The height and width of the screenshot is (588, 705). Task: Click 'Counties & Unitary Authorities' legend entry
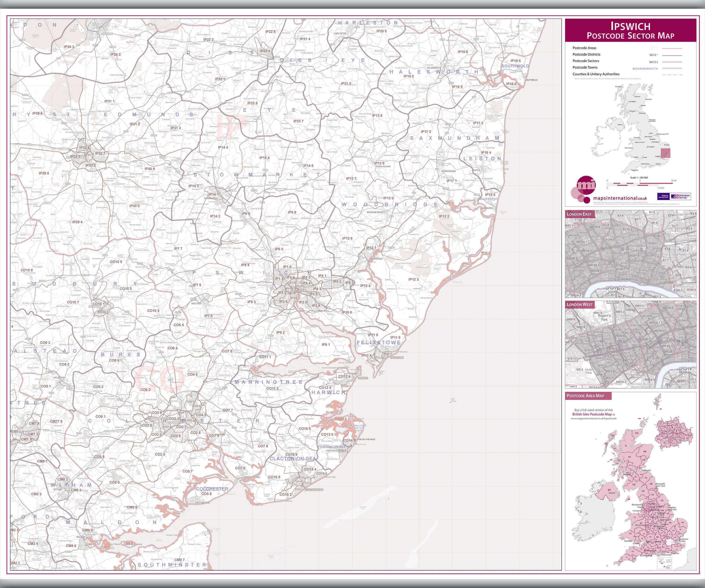coord(596,74)
